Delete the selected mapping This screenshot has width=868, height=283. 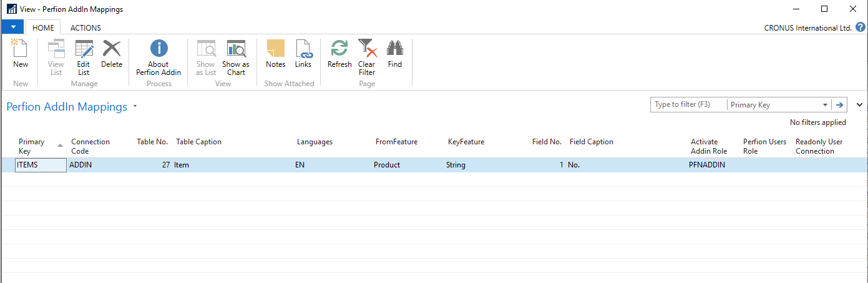click(112, 54)
